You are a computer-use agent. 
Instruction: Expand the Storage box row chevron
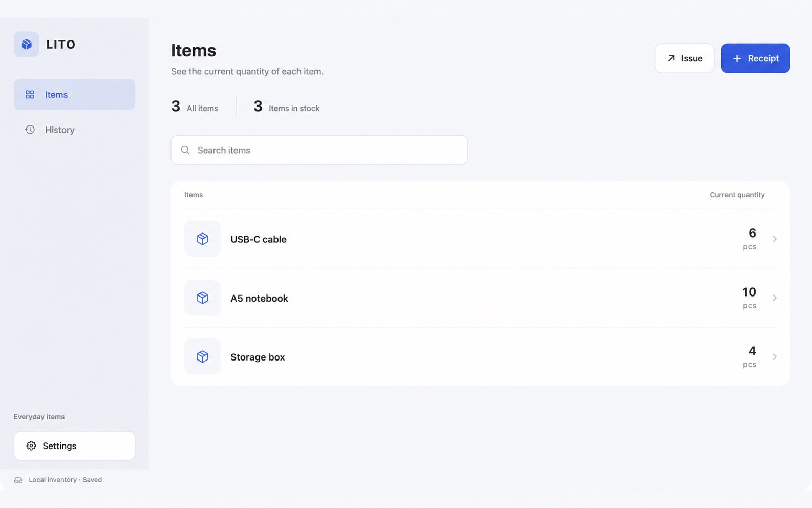click(775, 356)
